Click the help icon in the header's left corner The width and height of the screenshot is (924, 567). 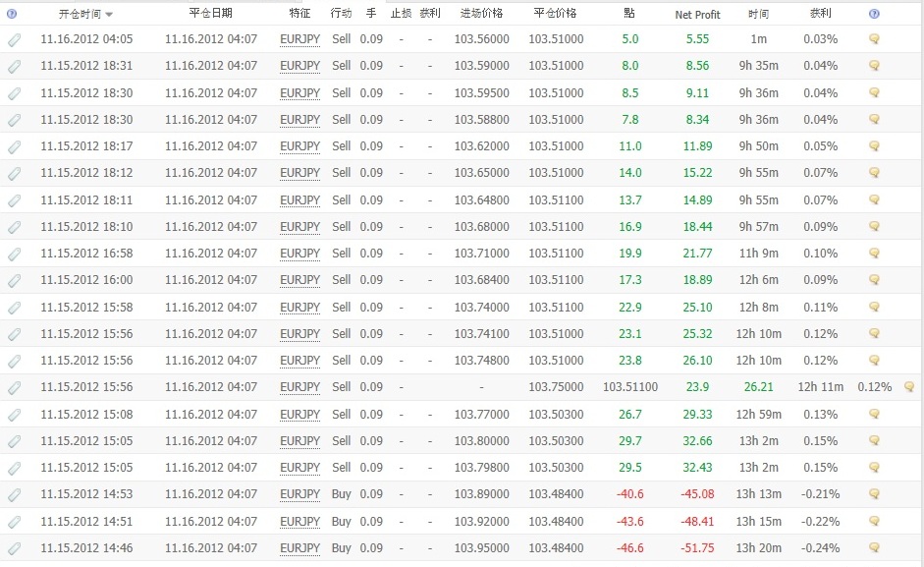coord(12,14)
